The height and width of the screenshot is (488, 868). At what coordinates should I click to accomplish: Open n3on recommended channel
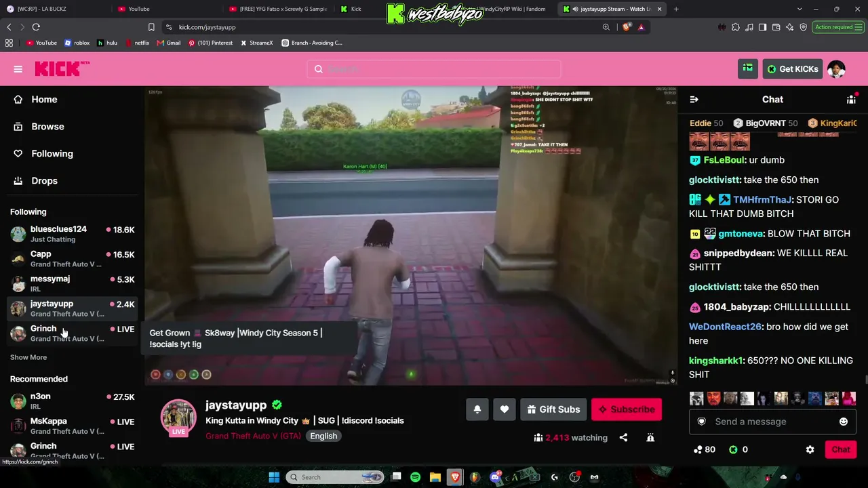[x=72, y=401]
